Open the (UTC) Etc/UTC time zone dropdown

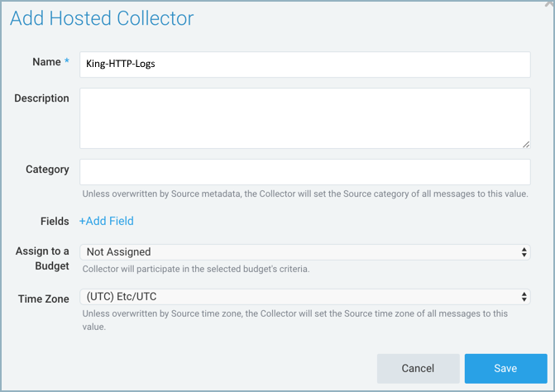[x=304, y=296]
